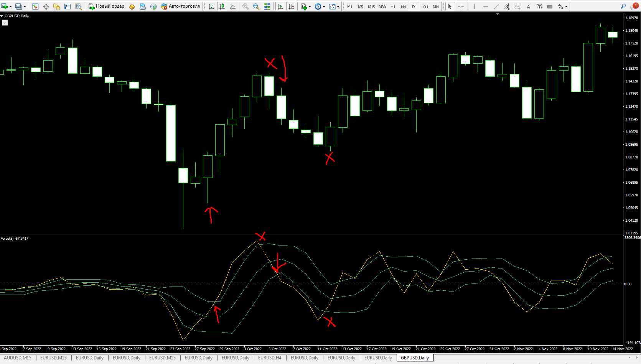
Task: Switch timeframe to H4
Action: coord(403,7)
